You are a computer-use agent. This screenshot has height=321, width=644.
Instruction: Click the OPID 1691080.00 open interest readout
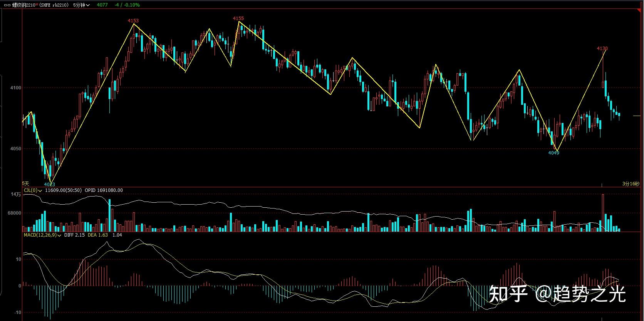[104, 190]
